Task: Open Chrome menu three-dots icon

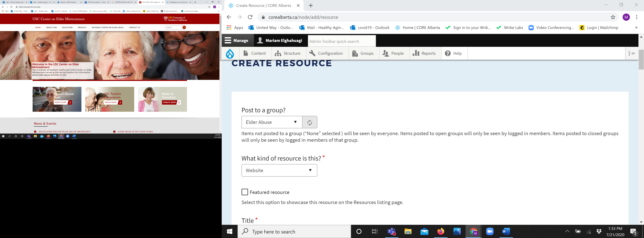Action: coord(636,17)
